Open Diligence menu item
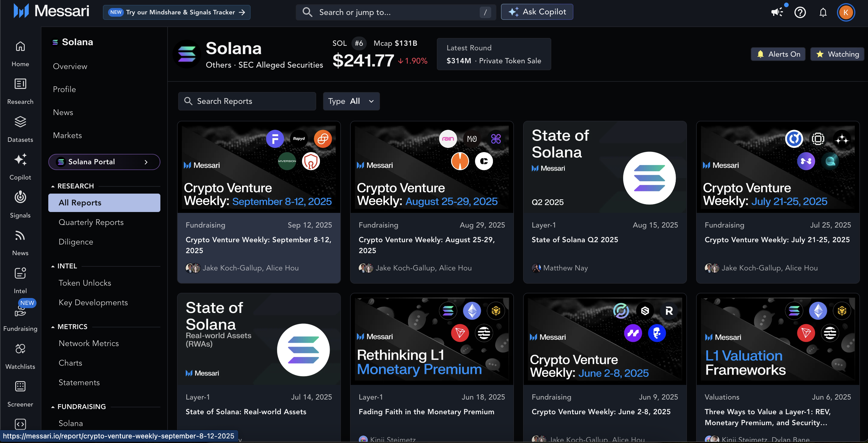868x443 pixels. (x=76, y=242)
